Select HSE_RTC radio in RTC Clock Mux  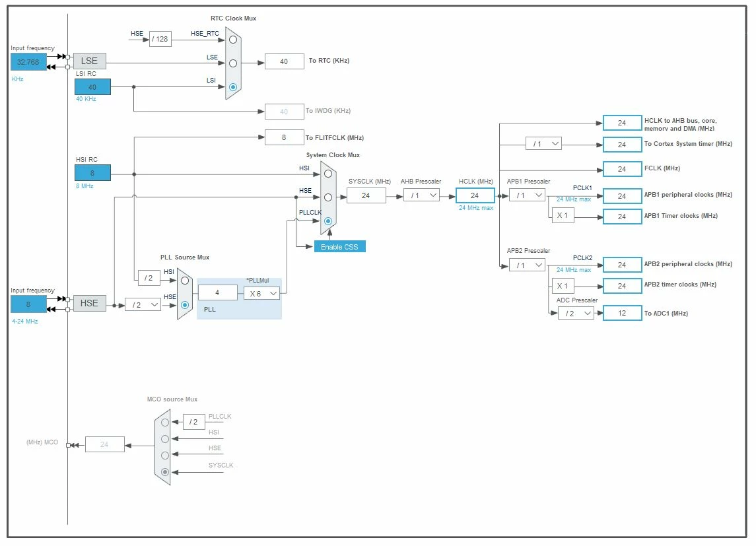tap(233, 40)
